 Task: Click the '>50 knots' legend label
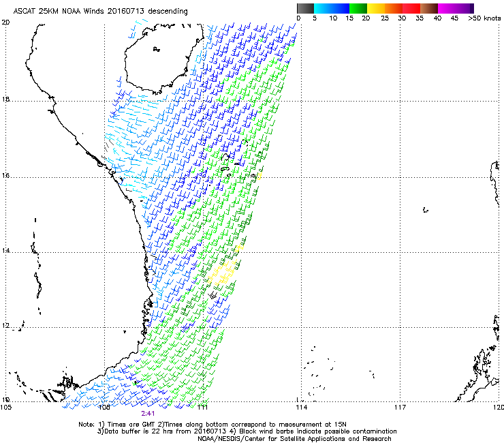pos(484,18)
